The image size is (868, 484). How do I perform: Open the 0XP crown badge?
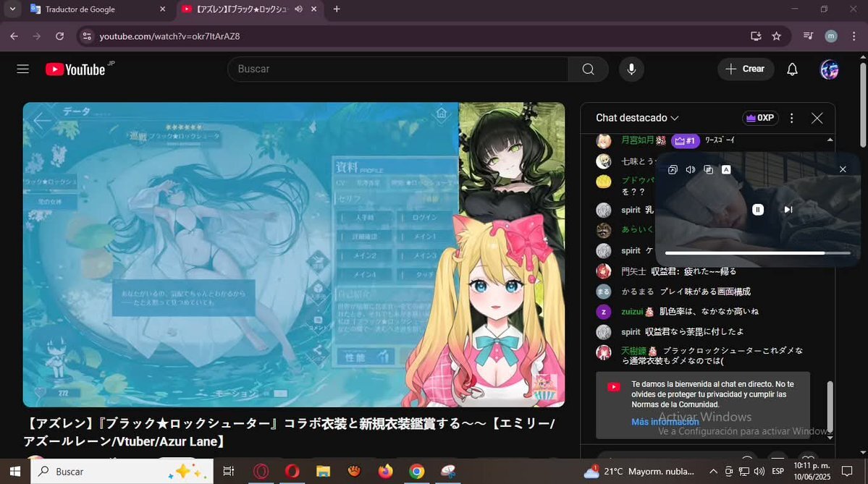tap(760, 118)
